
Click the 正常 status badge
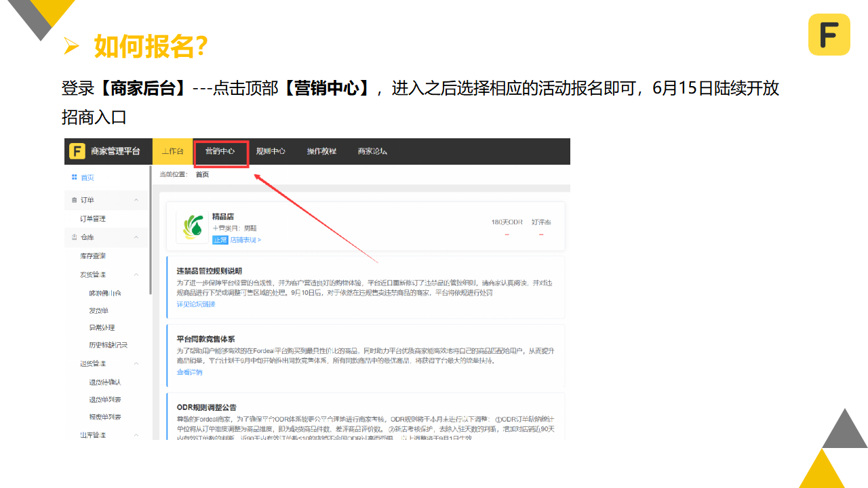pos(220,240)
